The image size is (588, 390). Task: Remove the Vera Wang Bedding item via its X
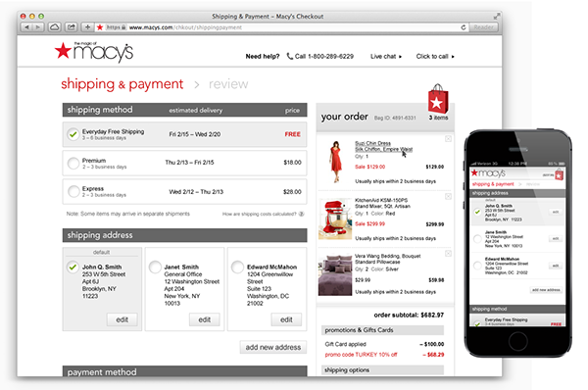pyautogui.click(x=448, y=254)
